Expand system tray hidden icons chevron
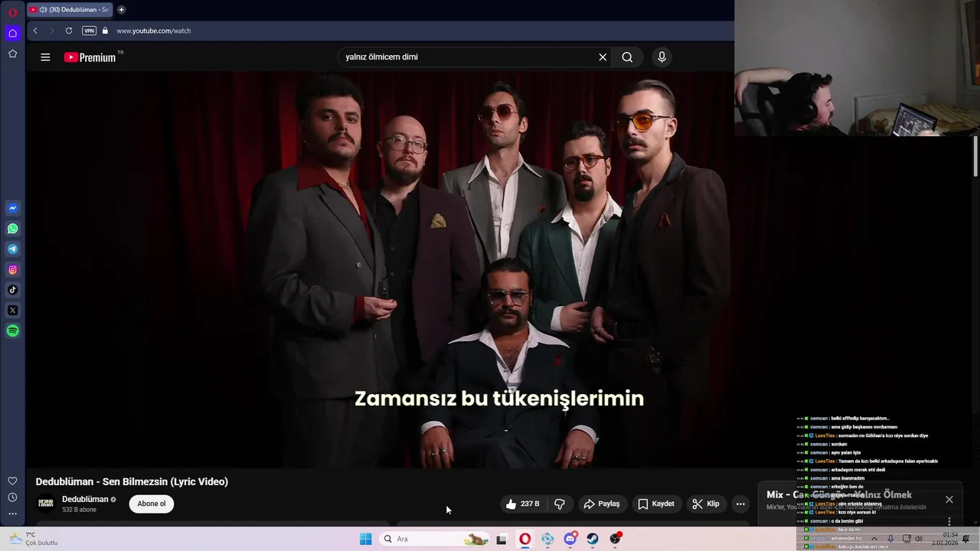The image size is (980, 551). click(874, 539)
